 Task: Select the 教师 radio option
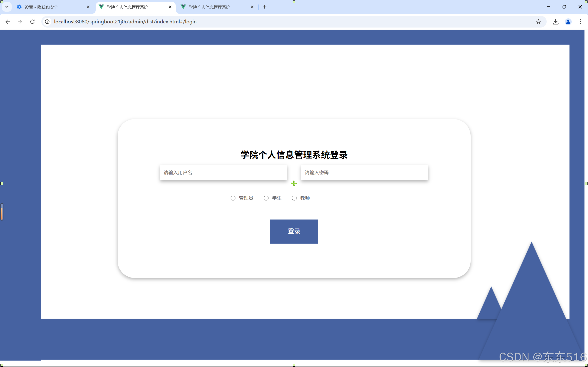294,198
